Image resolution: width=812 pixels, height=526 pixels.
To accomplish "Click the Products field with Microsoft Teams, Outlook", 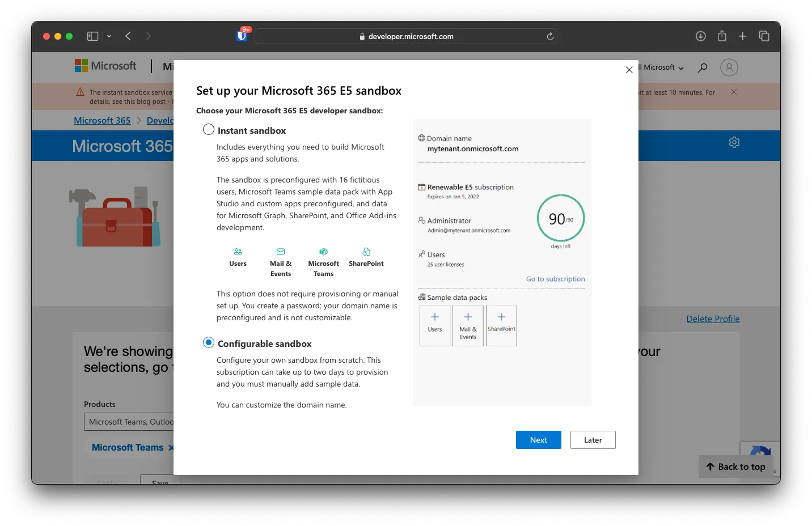I will [129, 422].
